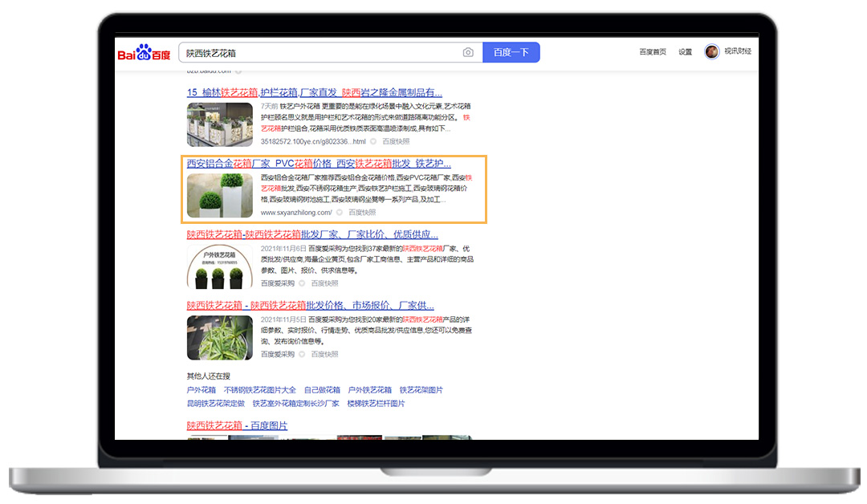
Task: Click related search 自己做花箱
Action: tap(322, 390)
